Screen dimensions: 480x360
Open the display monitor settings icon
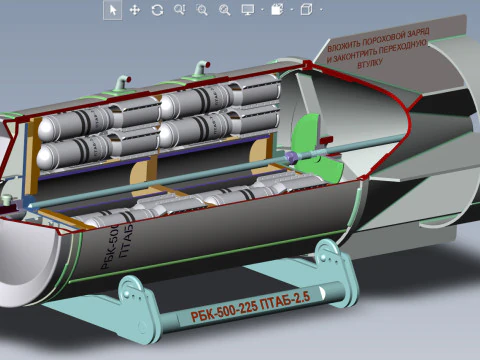click(248, 10)
